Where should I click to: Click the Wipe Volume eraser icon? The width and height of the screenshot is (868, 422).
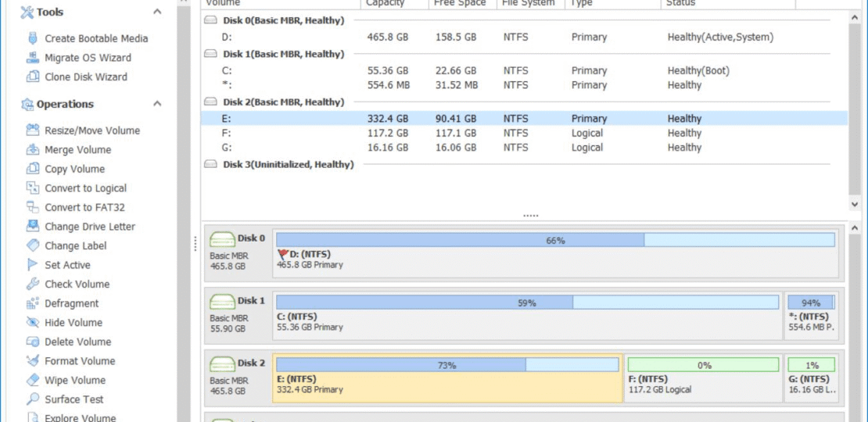click(33, 380)
